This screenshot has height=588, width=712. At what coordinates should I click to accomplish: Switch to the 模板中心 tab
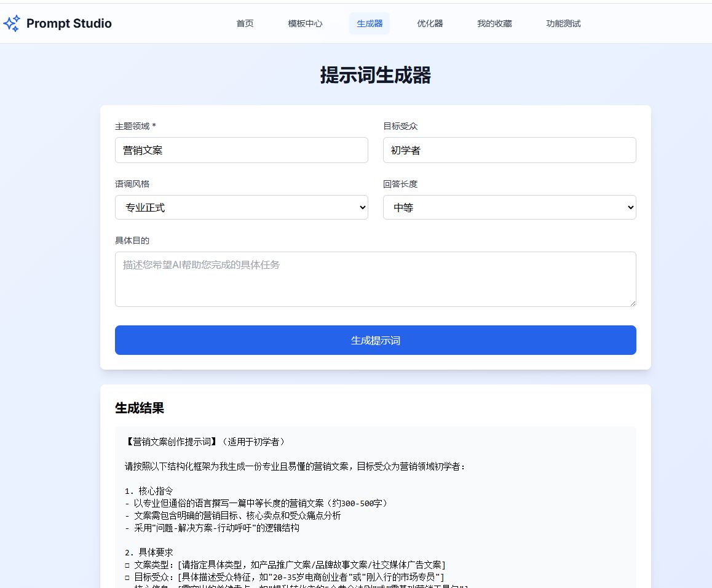(305, 23)
